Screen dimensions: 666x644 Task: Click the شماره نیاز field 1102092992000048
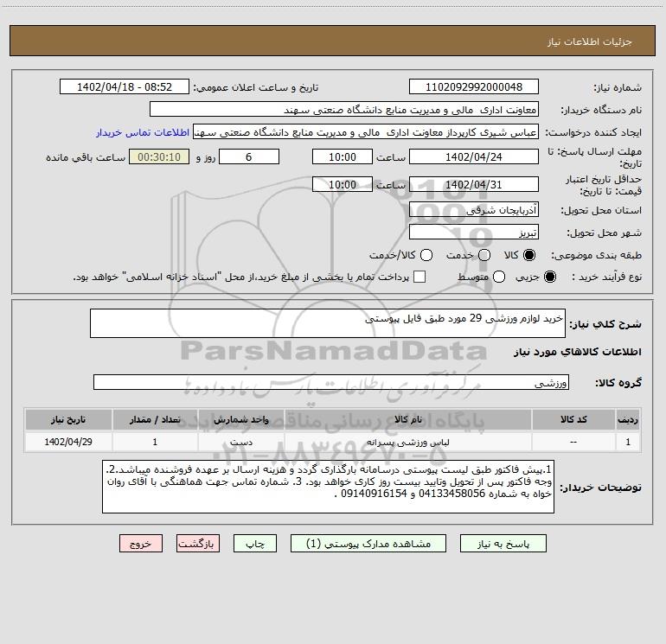pos(474,86)
